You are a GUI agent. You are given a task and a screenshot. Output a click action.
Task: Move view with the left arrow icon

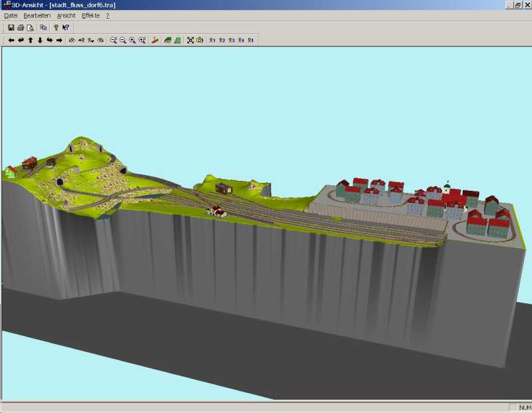point(11,40)
